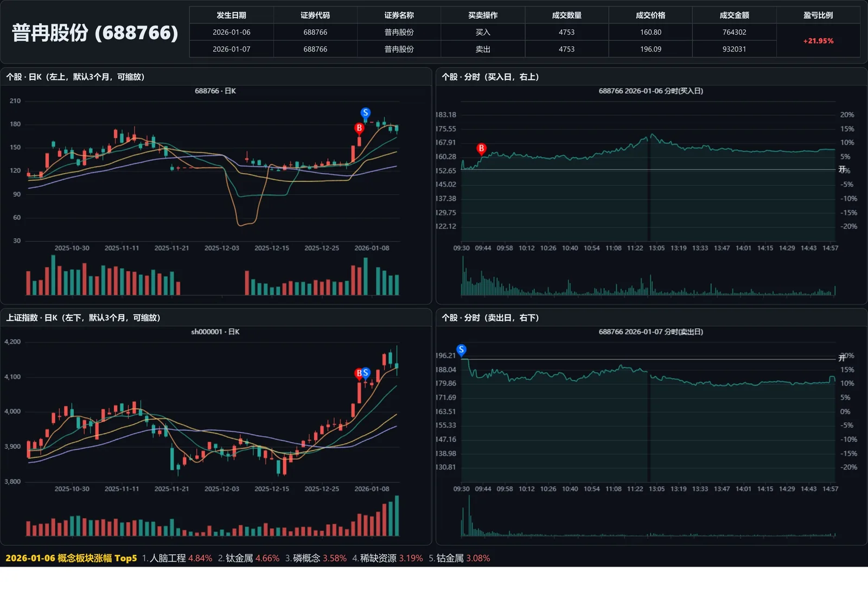The height and width of the screenshot is (597, 868).
Task: Click the 上证指数 · 日K panel title
Action: pos(83,317)
